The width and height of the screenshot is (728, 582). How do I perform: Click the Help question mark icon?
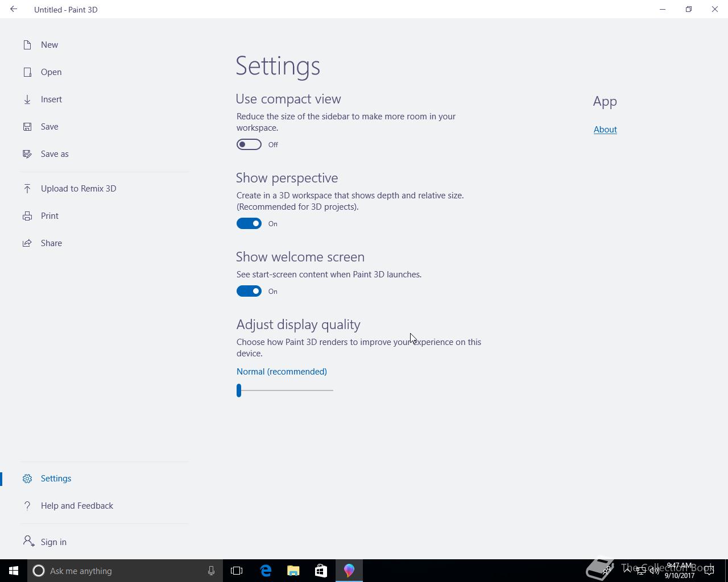pos(27,506)
